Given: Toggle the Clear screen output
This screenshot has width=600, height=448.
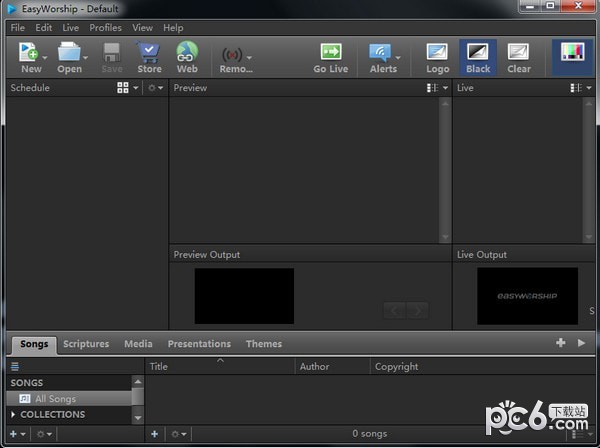Looking at the screenshot, I should pyautogui.click(x=519, y=52).
